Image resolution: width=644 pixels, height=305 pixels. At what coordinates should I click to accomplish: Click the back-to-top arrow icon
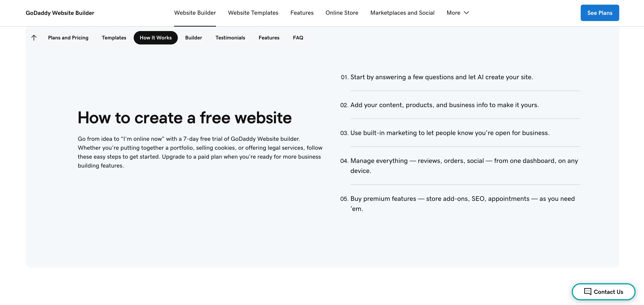(x=34, y=38)
